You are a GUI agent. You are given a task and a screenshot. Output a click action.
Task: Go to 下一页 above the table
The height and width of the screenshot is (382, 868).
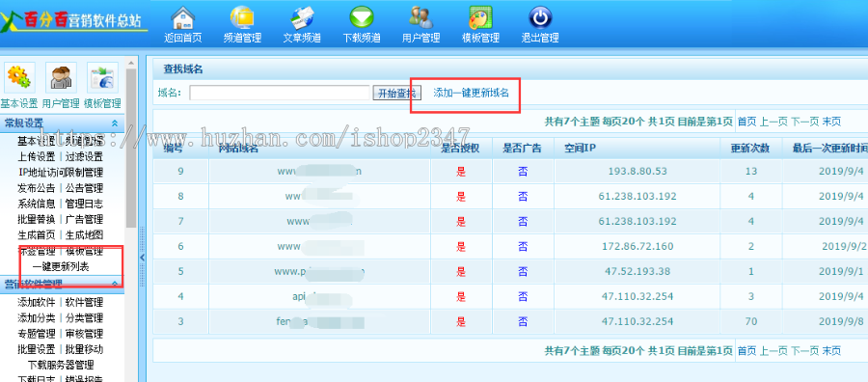click(804, 122)
